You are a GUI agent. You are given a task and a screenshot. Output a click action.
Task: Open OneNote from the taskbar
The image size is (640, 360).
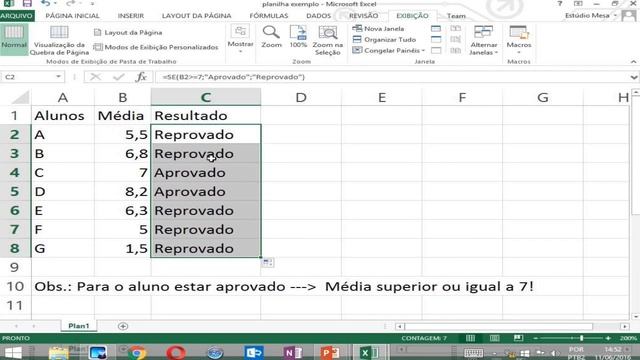(x=292, y=353)
